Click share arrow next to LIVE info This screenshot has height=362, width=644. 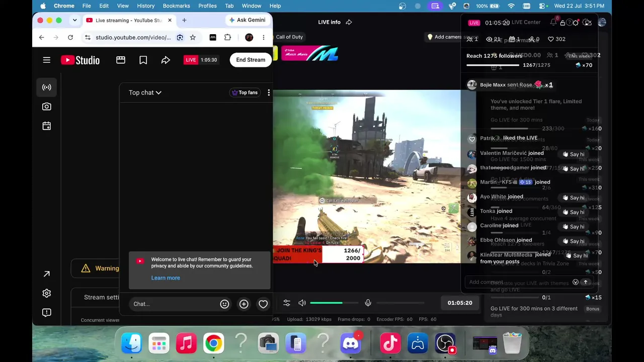point(349,22)
